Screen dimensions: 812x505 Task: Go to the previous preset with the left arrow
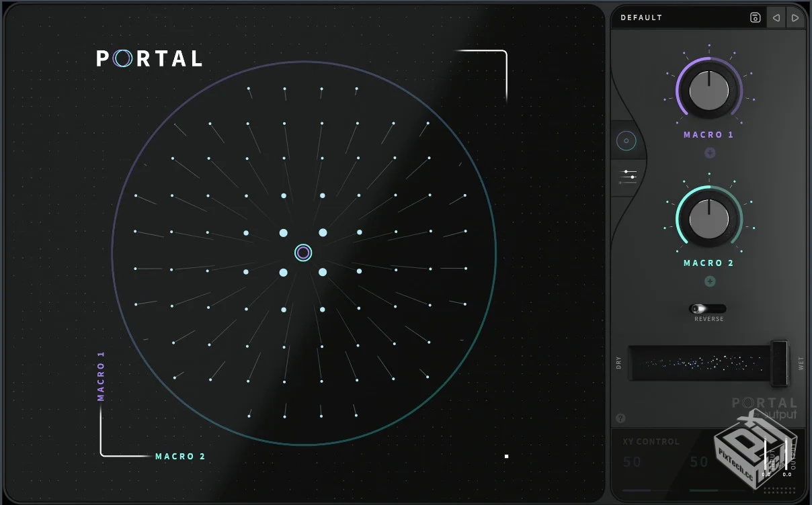click(x=776, y=17)
